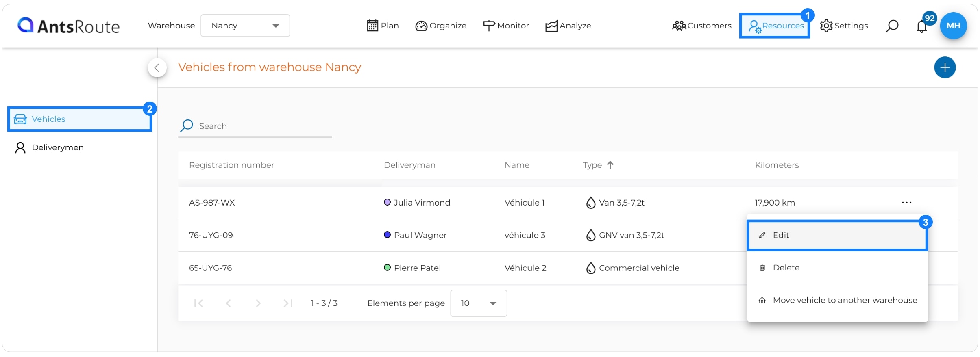Click the 17,900 km value

click(775, 203)
